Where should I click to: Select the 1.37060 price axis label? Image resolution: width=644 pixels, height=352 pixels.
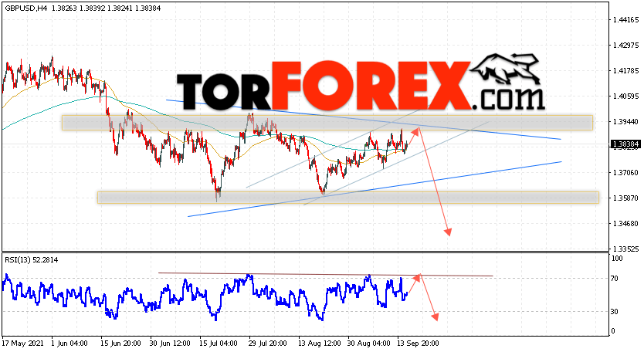tap(626, 172)
